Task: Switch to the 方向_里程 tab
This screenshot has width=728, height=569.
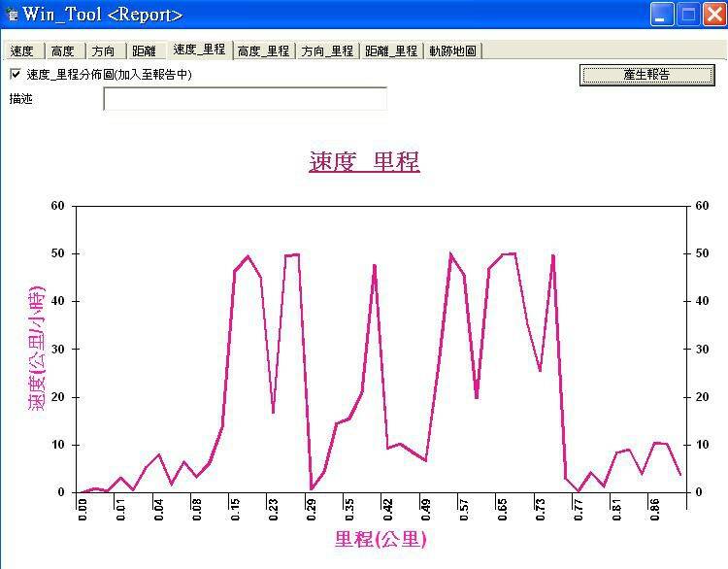Action: 327,51
